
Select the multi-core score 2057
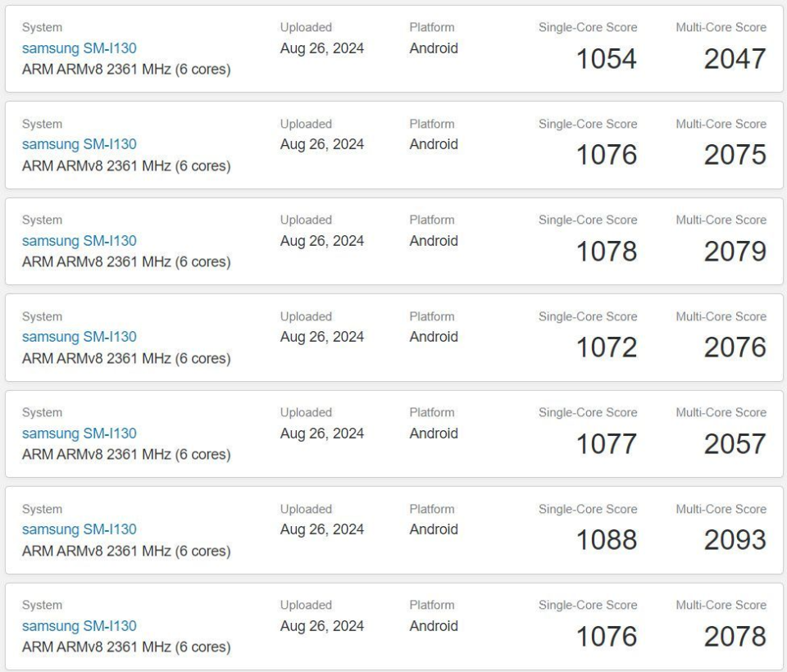click(x=735, y=444)
